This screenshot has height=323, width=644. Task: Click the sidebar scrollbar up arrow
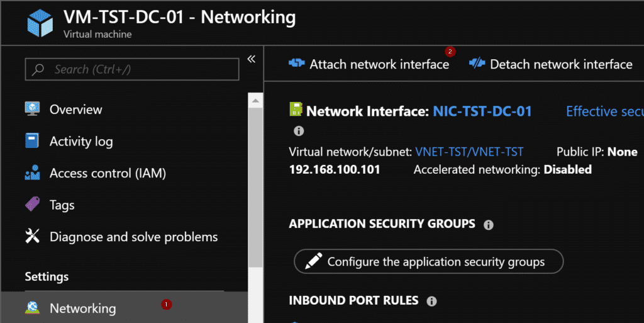pyautogui.click(x=255, y=101)
